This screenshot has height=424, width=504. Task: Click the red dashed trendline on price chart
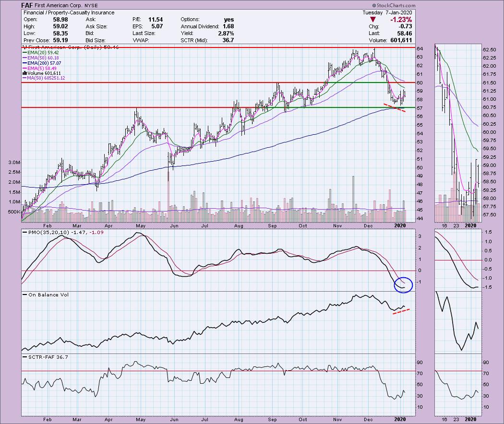[395, 107]
